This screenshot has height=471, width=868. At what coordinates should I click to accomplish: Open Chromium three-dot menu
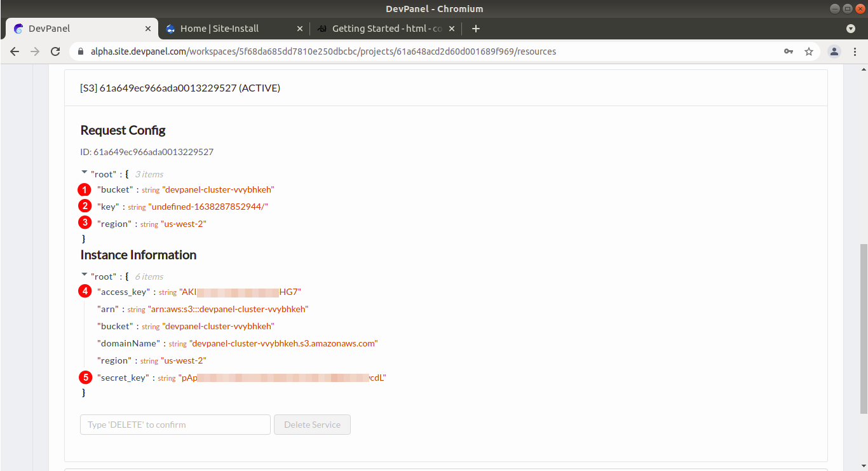[854, 51]
